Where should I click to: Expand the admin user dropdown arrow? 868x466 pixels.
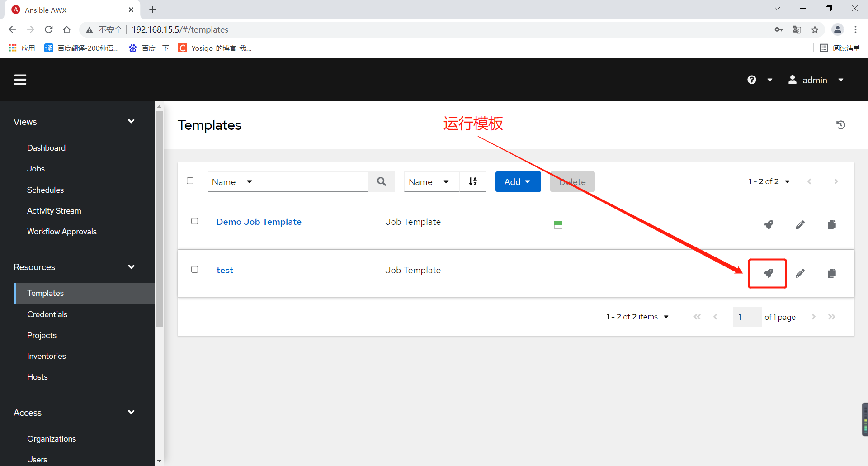coord(841,80)
